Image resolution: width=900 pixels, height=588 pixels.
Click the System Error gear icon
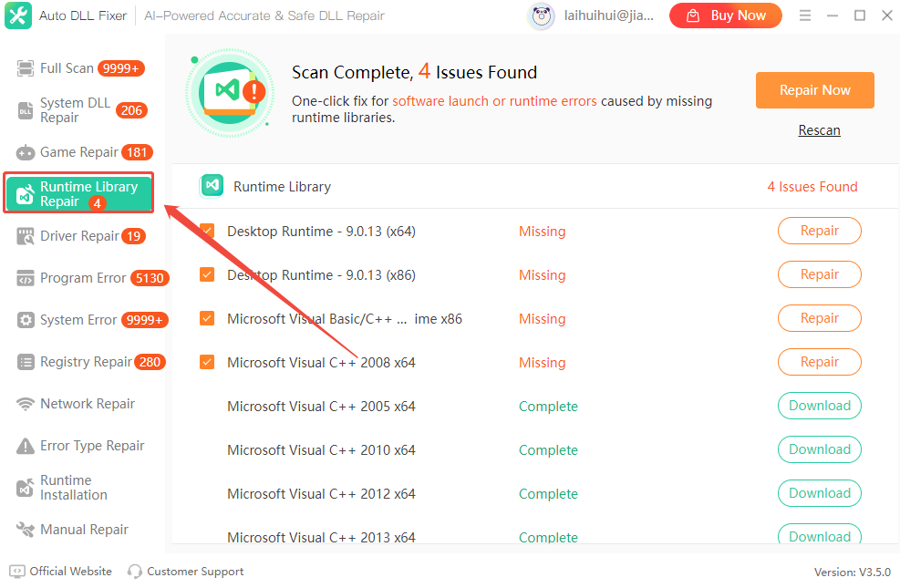[26, 320]
